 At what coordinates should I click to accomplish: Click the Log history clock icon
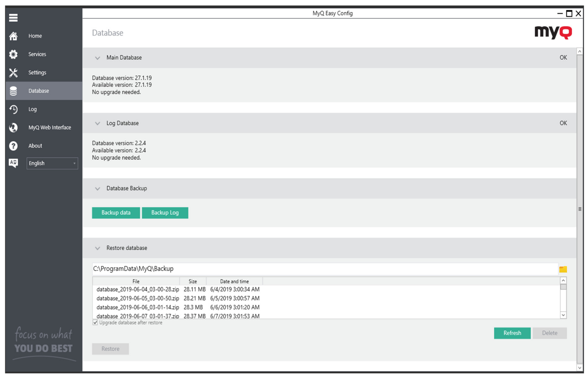(13, 109)
